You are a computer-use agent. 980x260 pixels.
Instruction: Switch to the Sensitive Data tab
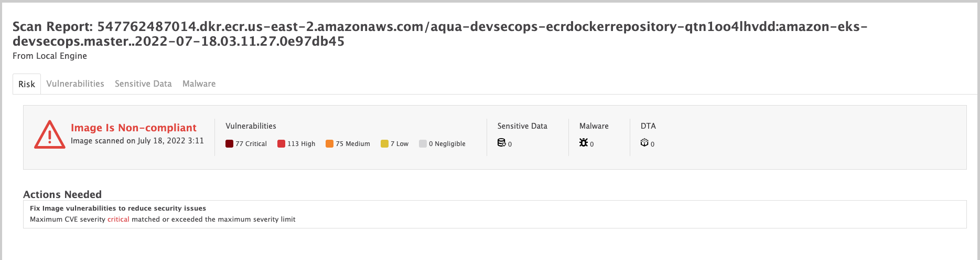(143, 84)
